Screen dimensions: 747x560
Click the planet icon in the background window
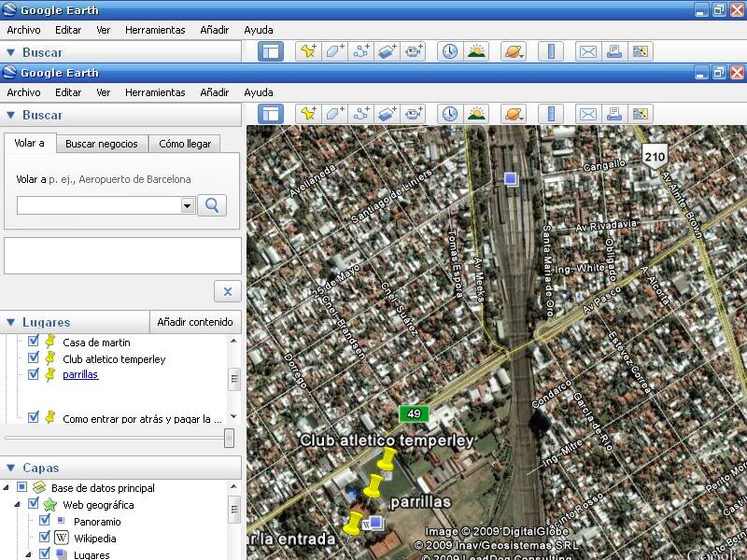click(x=514, y=51)
